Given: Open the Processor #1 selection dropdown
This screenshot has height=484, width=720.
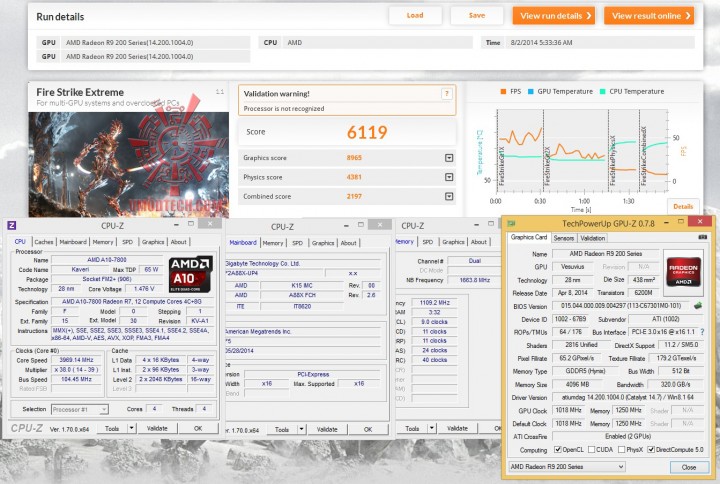Looking at the screenshot, I should pyautogui.click(x=80, y=409).
